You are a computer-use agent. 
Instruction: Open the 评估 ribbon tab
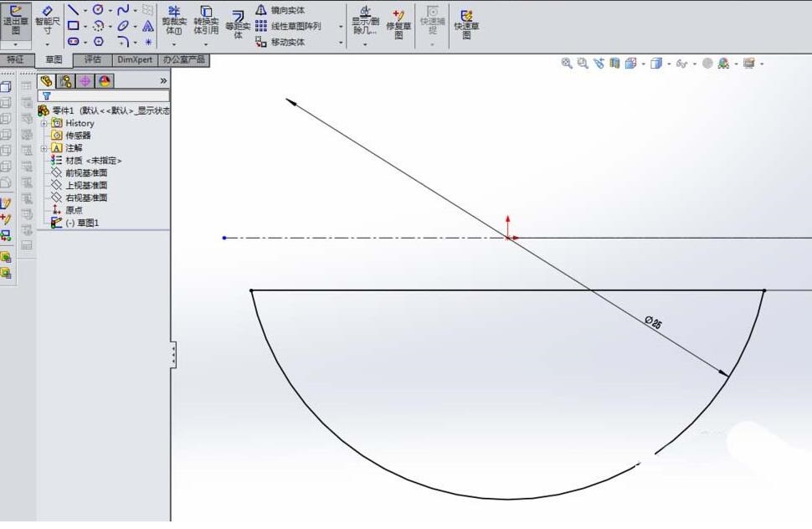(92, 59)
